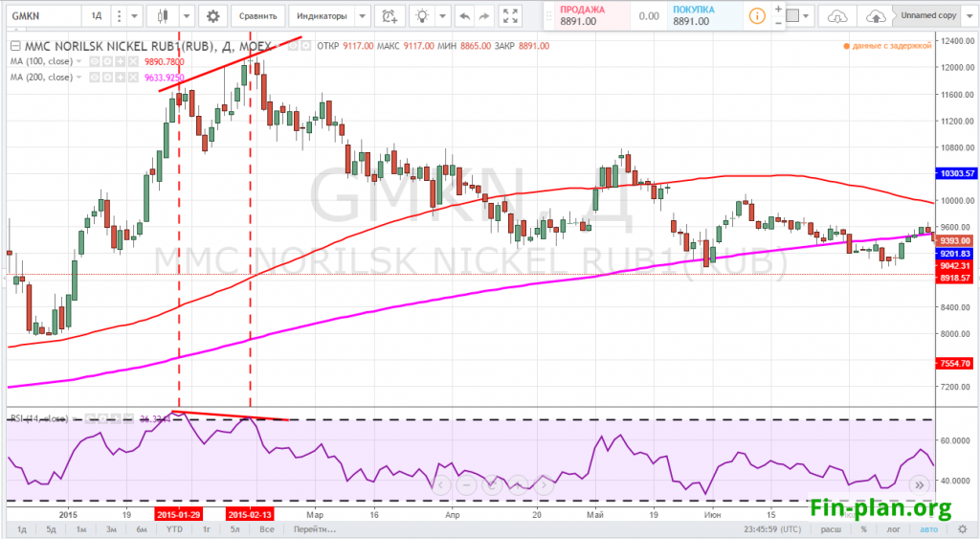Click the lightbulb ideas icon
The height and width of the screenshot is (539, 980).
coord(422,16)
